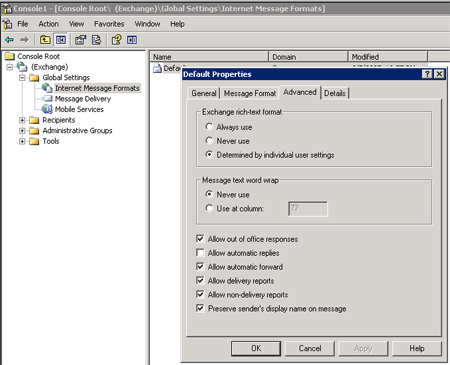The height and width of the screenshot is (365, 450).
Task: Open the View menu
Action: [76, 24]
